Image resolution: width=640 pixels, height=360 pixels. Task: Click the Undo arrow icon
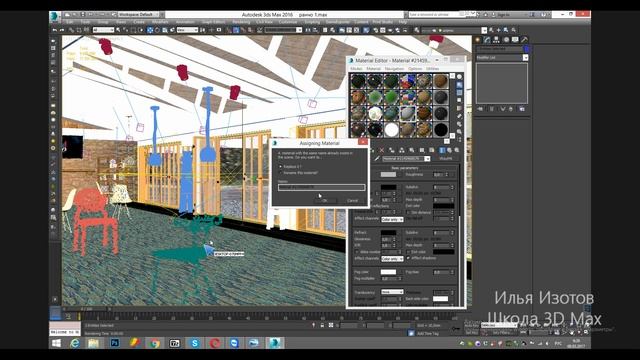tap(55, 30)
